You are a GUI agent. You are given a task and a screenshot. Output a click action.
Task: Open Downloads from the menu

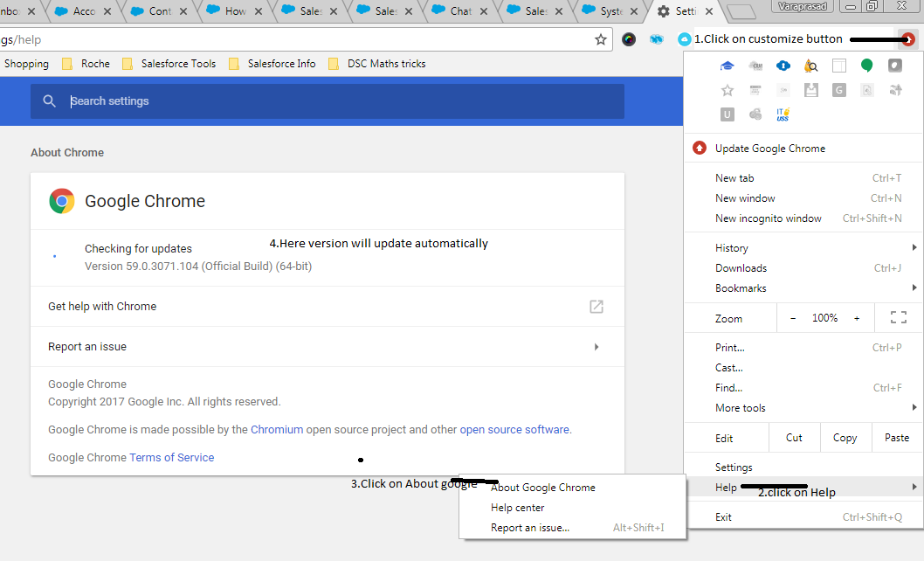click(803, 267)
